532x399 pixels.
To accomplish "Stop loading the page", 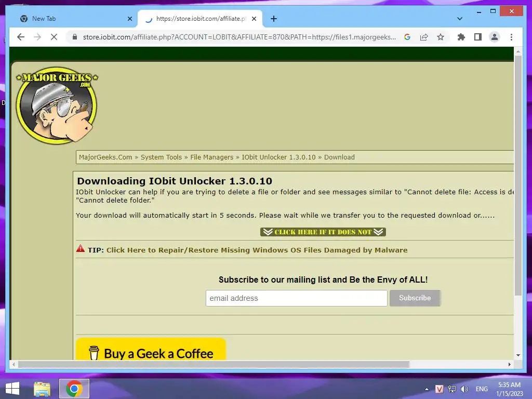I will (x=54, y=37).
